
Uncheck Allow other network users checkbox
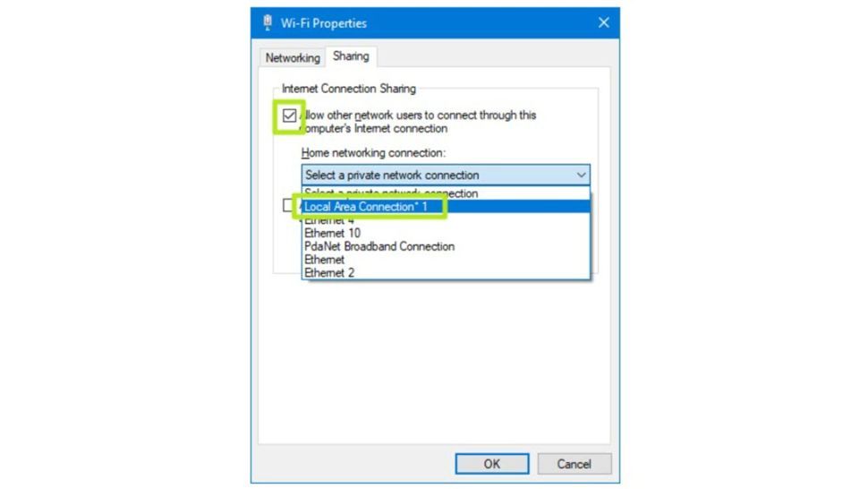coord(289,116)
